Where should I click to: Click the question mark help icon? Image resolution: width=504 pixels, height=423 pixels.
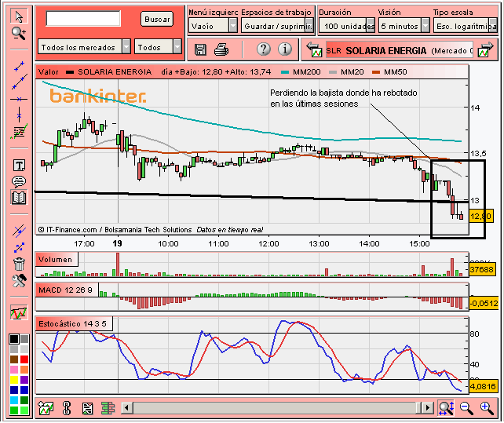tap(264, 49)
